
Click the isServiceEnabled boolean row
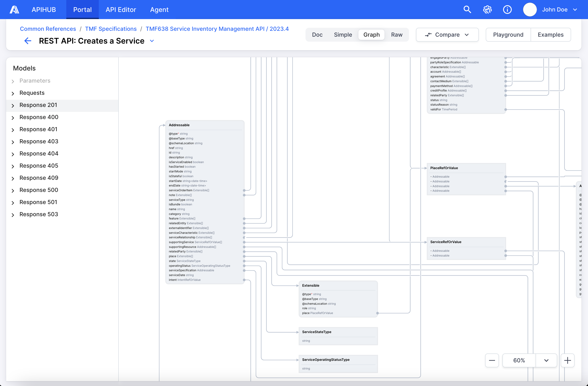(205, 162)
